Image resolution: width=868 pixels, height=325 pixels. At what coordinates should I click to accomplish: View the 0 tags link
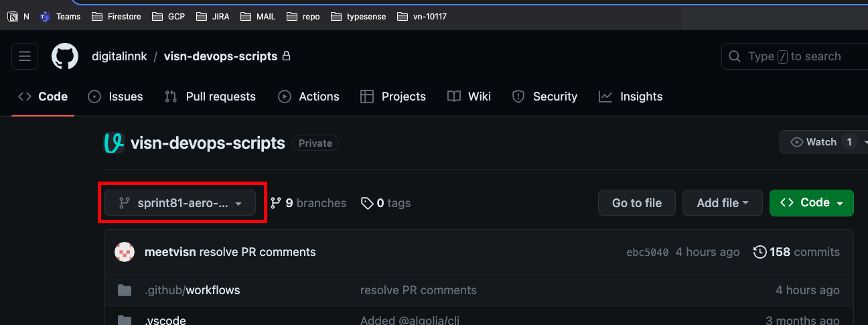(x=386, y=203)
